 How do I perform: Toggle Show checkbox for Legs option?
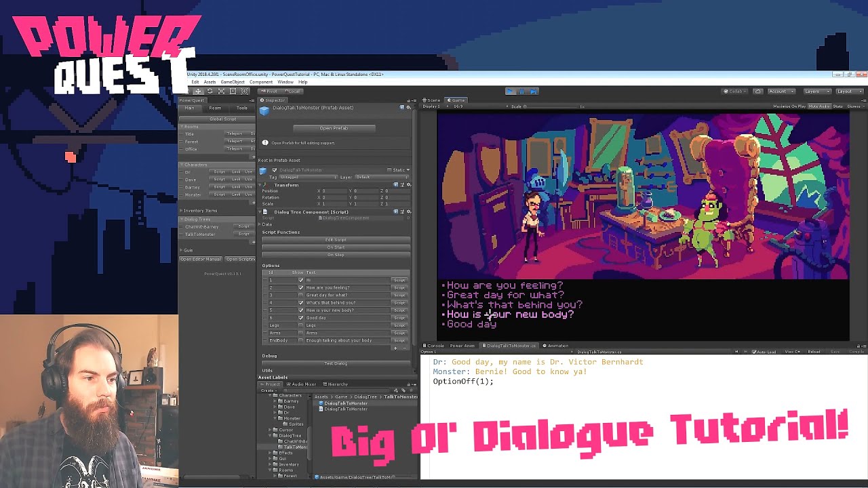(x=301, y=325)
